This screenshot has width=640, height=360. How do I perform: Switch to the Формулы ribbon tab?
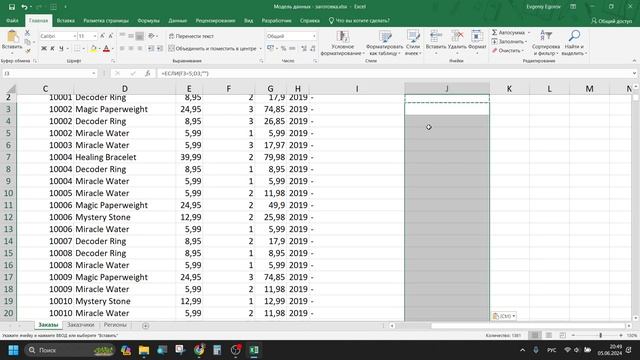[149, 20]
